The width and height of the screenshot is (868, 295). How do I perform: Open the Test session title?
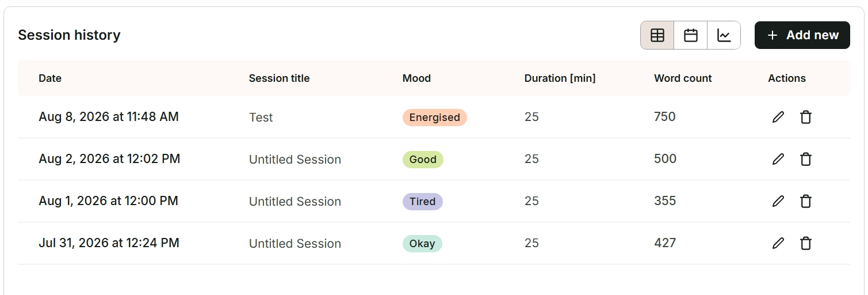click(261, 118)
